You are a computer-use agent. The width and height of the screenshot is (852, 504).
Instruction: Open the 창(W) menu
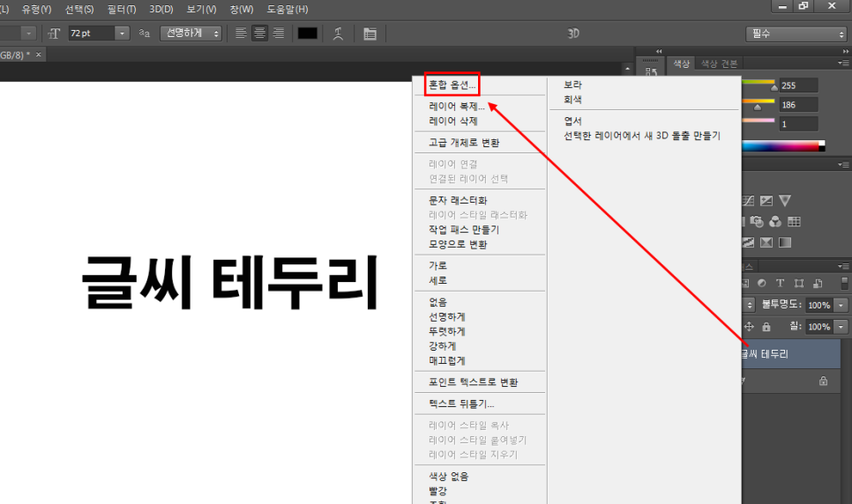(242, 9)
